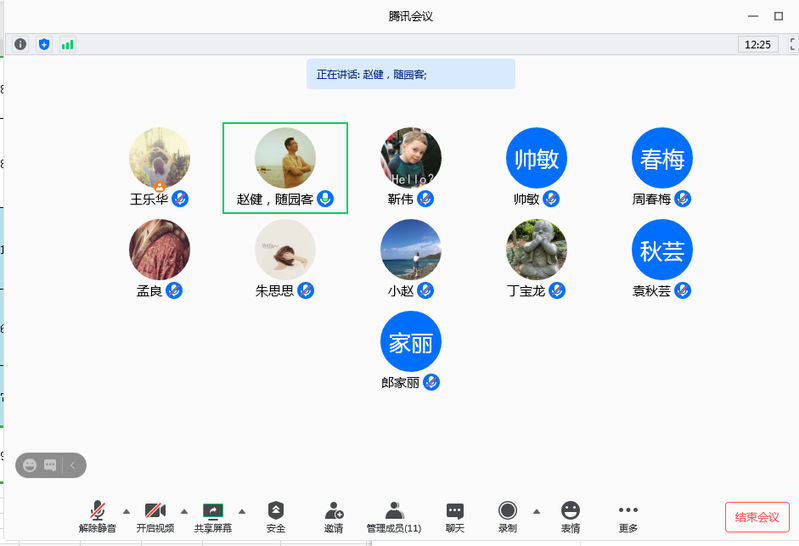The height and width of the screenshot is (546, 799).
Task: Start recording with 录制 button
Action: coord(508,516)
